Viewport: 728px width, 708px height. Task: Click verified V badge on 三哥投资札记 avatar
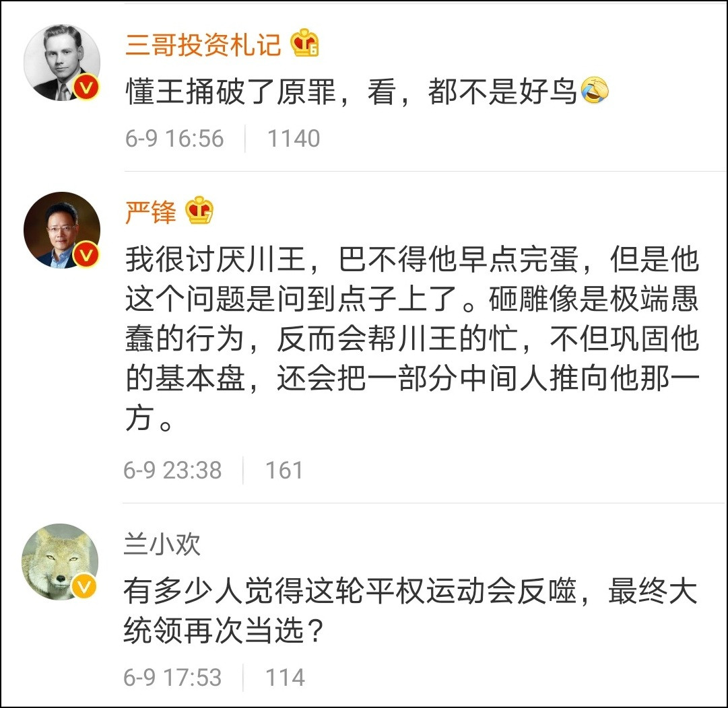click(x=87, y=88)
